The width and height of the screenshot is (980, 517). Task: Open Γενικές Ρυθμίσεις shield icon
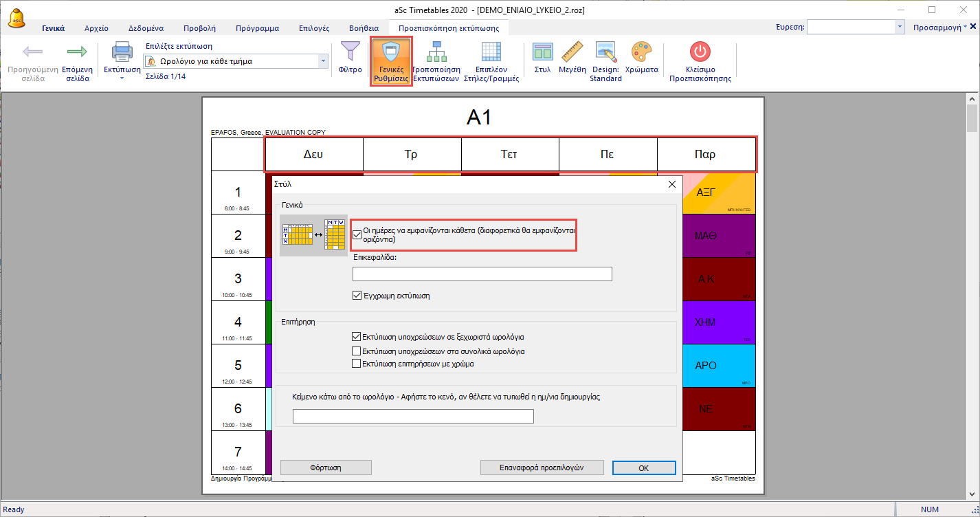(x=391, y=52)
